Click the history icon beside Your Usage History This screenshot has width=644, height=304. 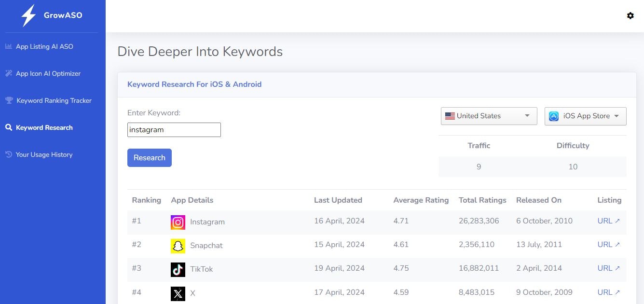(x=8, y=154)
